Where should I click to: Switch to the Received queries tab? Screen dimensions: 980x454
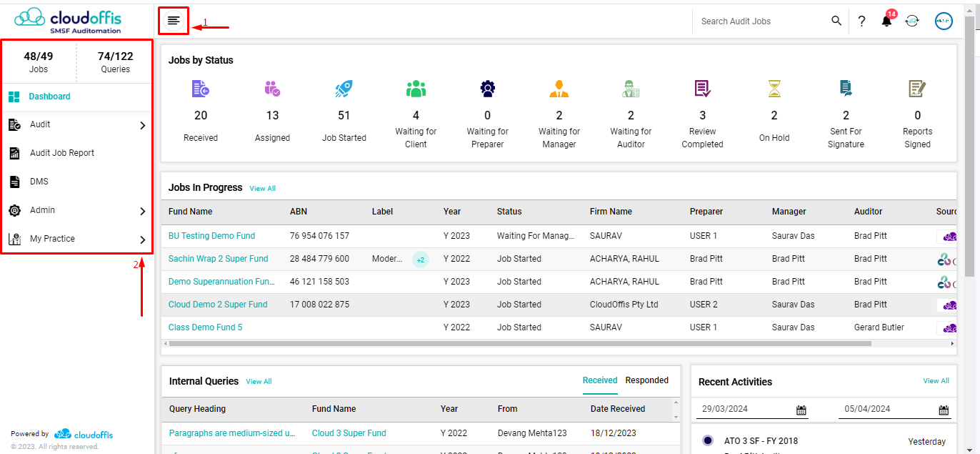coord(600,380)
